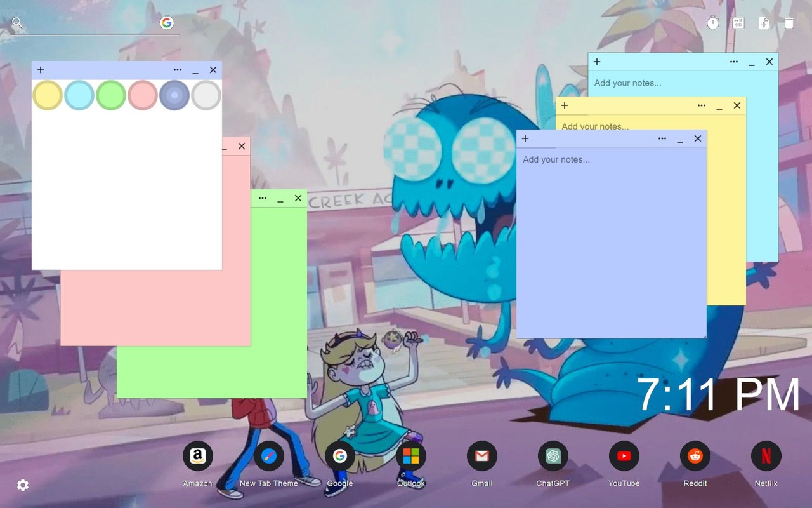
Task: Open the Gmail shortcut
Action: [482, 456]
